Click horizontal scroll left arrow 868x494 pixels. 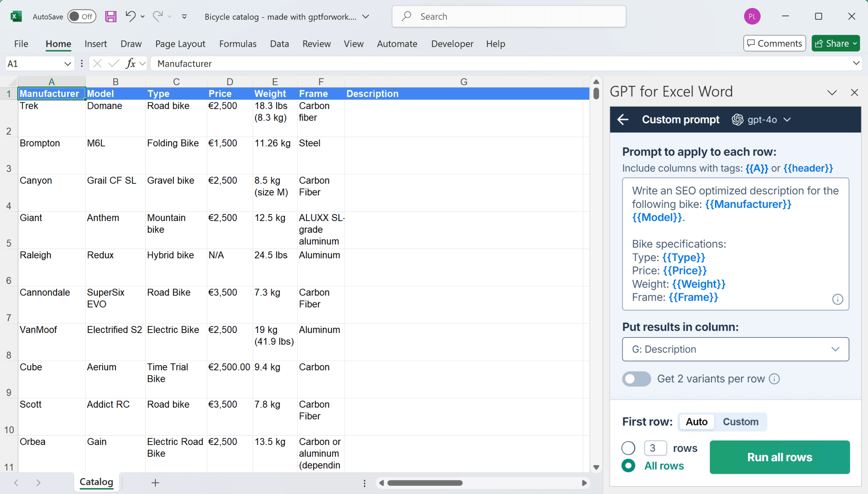click(381, 483)
